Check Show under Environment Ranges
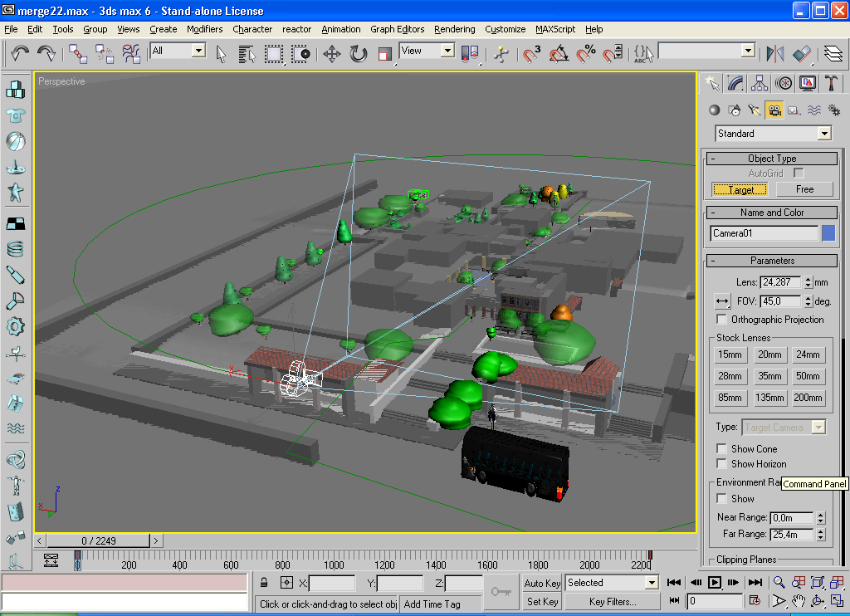 (721, 498)
